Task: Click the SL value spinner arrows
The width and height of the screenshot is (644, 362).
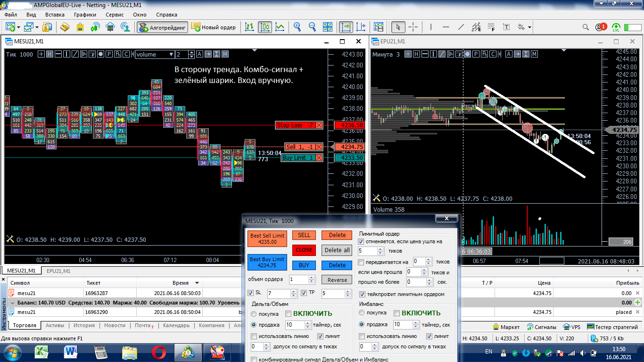Action: click(294, 294)
